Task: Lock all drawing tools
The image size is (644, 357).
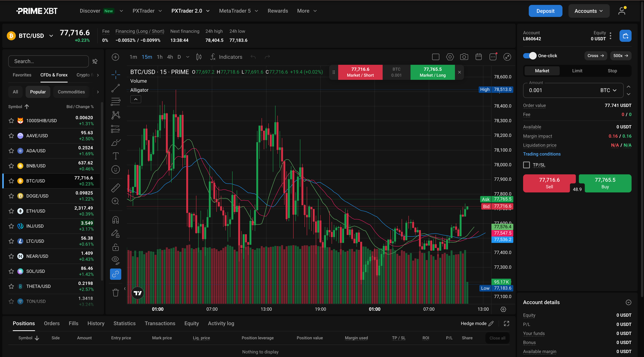Action: [115, 247]
